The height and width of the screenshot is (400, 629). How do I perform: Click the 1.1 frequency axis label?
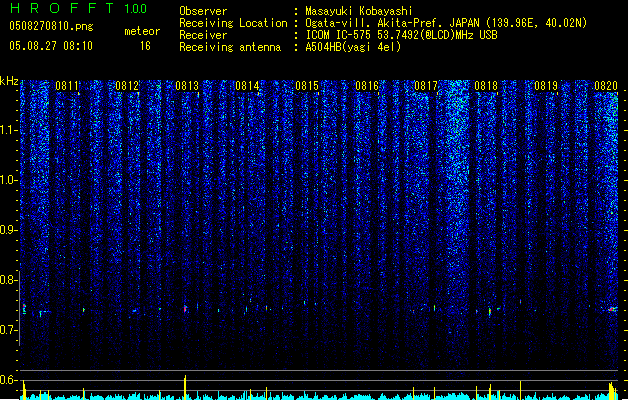[x=8, y=130]
